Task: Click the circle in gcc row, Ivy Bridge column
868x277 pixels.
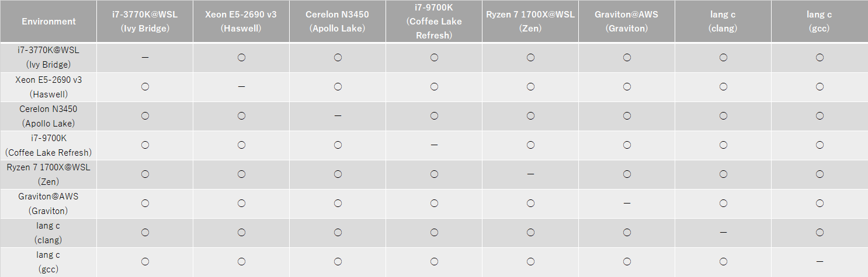Action: point(145,262)
